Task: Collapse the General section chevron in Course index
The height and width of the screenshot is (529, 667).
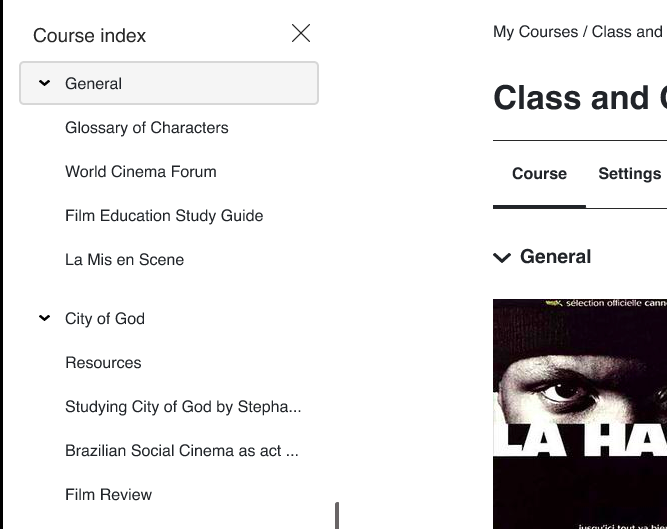Action: [44, 83]
